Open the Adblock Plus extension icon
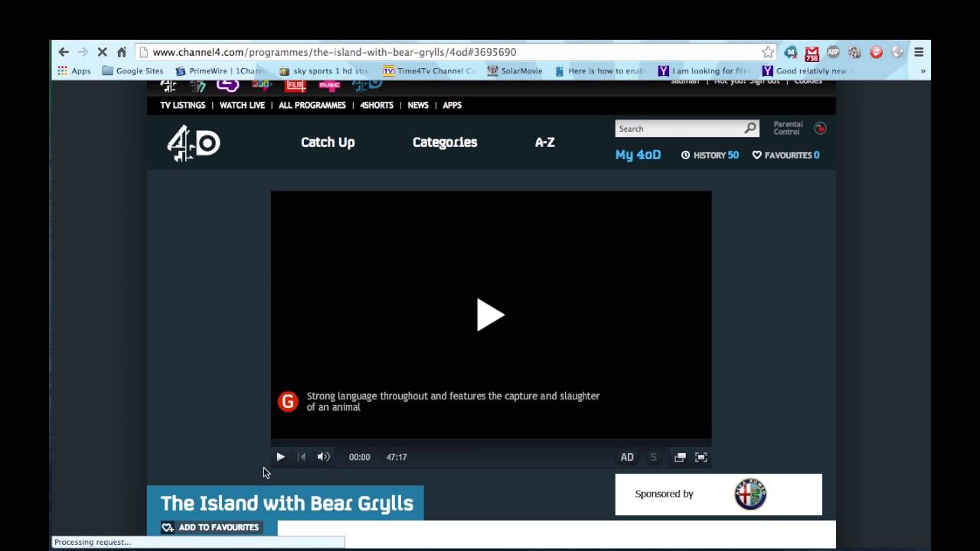Screen dimensions: 980x551 point(833,52)
